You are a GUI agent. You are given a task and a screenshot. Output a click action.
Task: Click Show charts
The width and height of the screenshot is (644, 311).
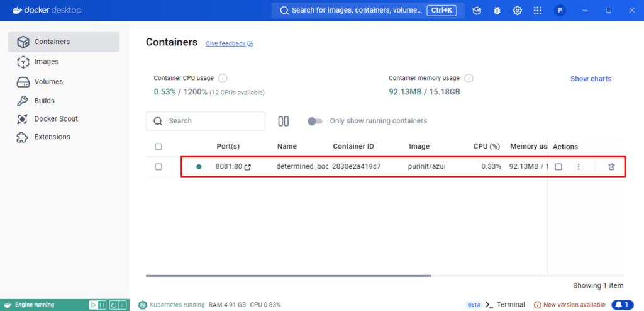[x=591, y=79]
